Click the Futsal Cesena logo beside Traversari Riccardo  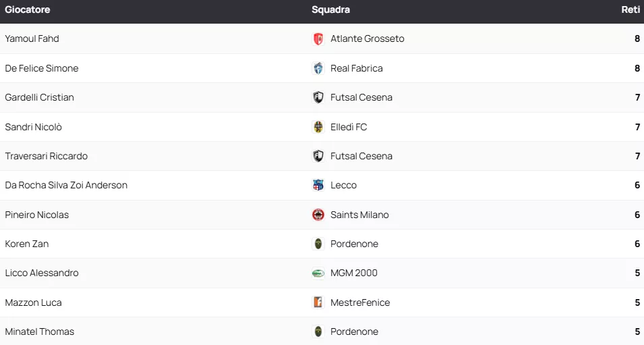(318, 156)
